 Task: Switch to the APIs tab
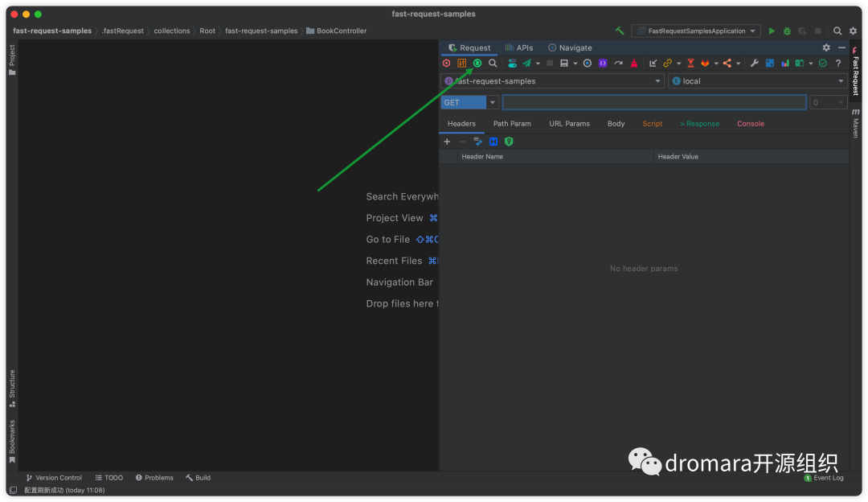519,47
